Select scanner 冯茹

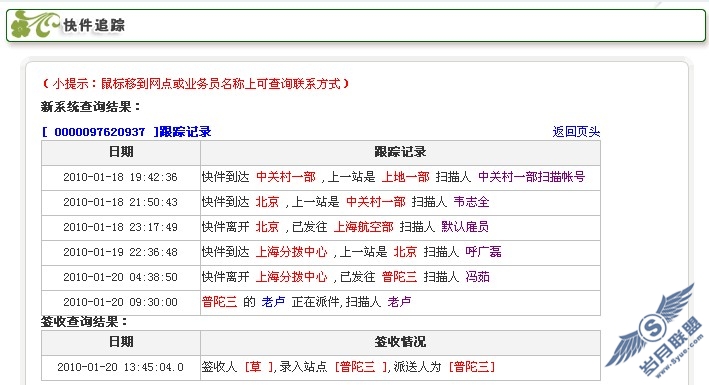477,276
